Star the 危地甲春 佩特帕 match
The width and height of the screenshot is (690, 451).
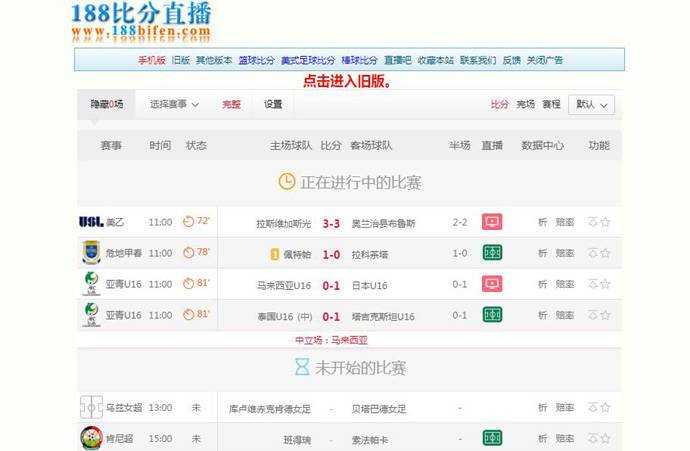point(606,253)
